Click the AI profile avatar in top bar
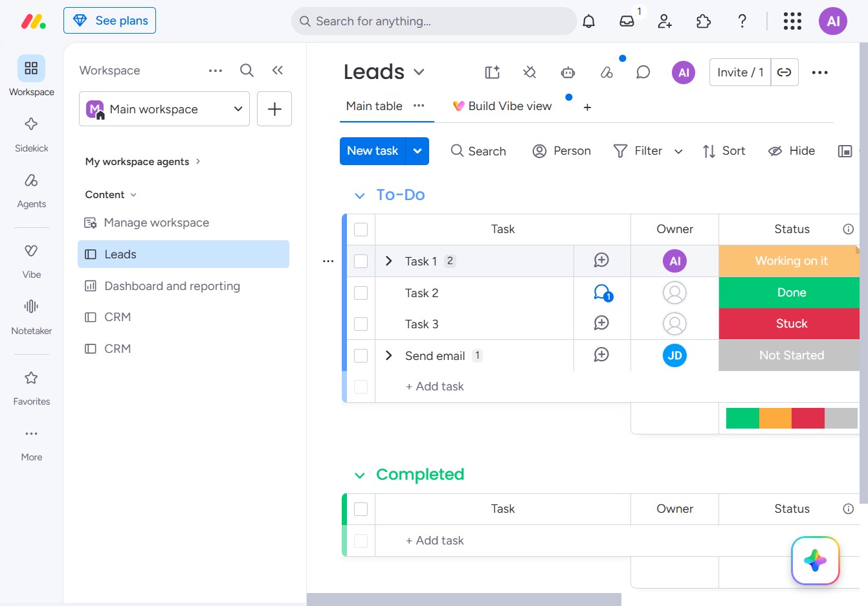The width and height of the screenshot is (868, 606). [x=833, y=21]
